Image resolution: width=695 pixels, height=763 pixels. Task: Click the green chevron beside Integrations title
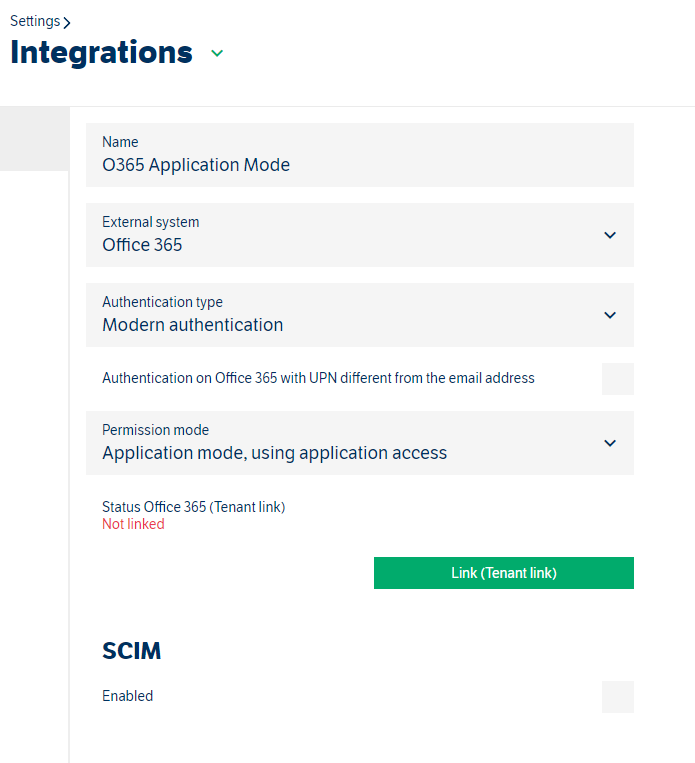(x=217, y=54)
